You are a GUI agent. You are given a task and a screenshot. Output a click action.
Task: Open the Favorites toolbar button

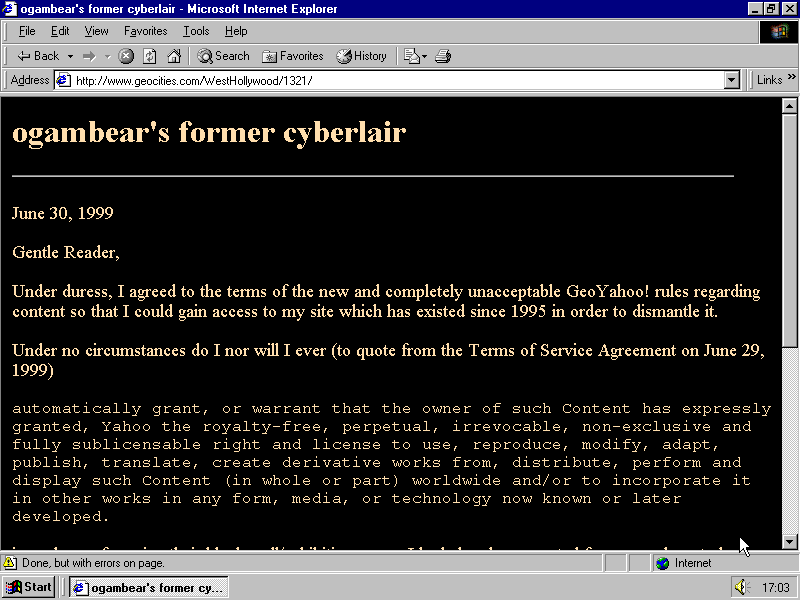coord(292,56)
